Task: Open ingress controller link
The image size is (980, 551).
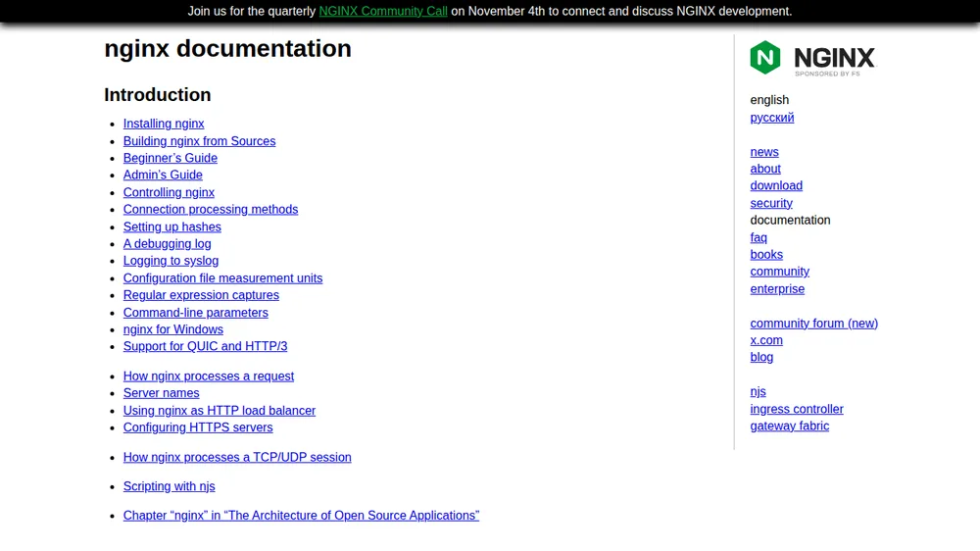Action: pos(796,409)
